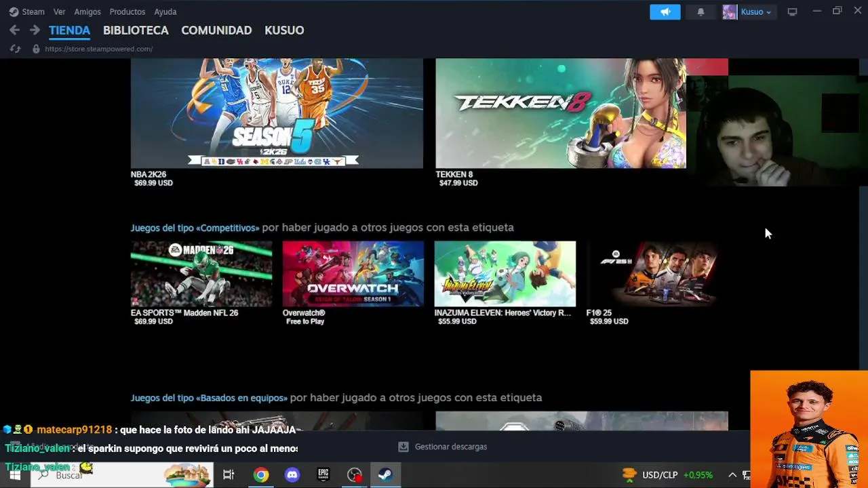Image resolution: width=868 pixels, height=488 pixels.
Task: Click the downloads icon beside Gestionar descargas
Action: (403, 447)
